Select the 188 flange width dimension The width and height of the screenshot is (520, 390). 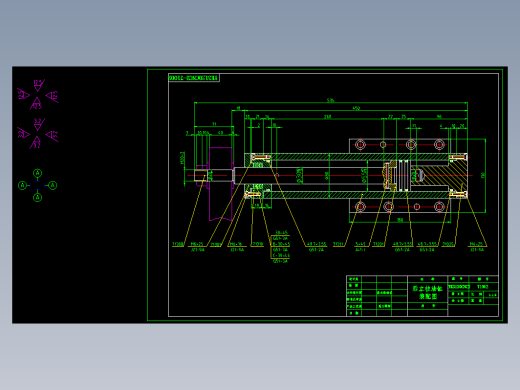(x=400, y=220)
